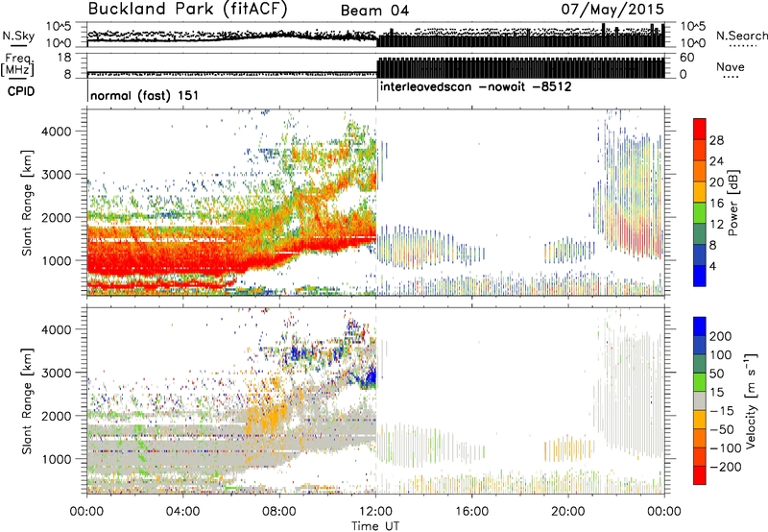
Task: Click the 'Power [dB]' colorbar label
Action: (x=733, y=203)
